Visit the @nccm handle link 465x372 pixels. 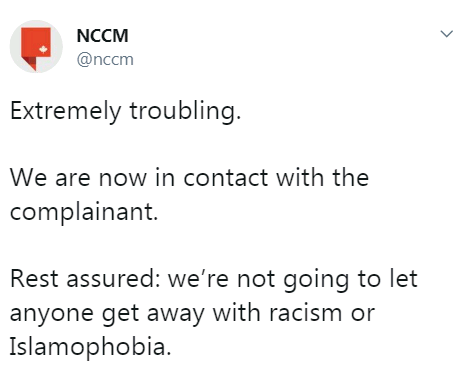(x=105, y=59)
